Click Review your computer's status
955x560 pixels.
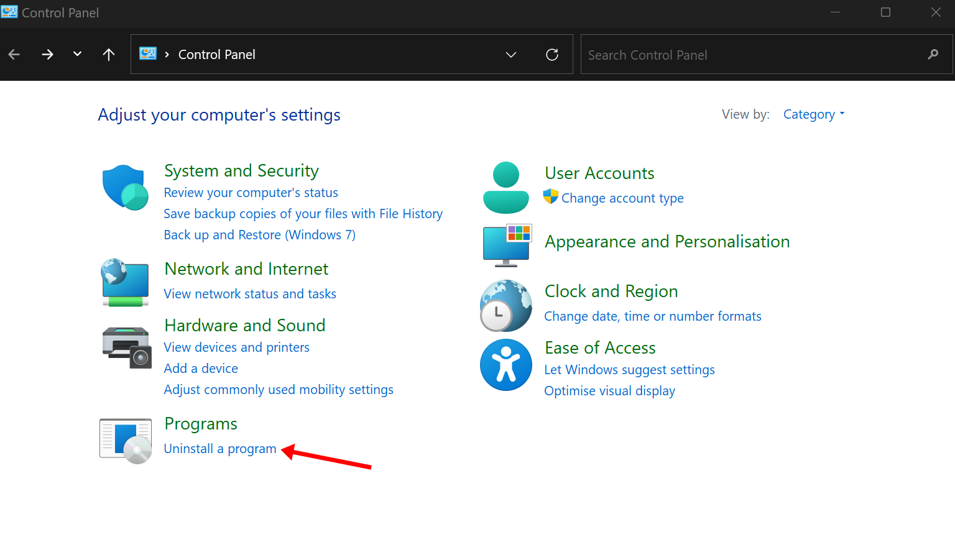251,193
